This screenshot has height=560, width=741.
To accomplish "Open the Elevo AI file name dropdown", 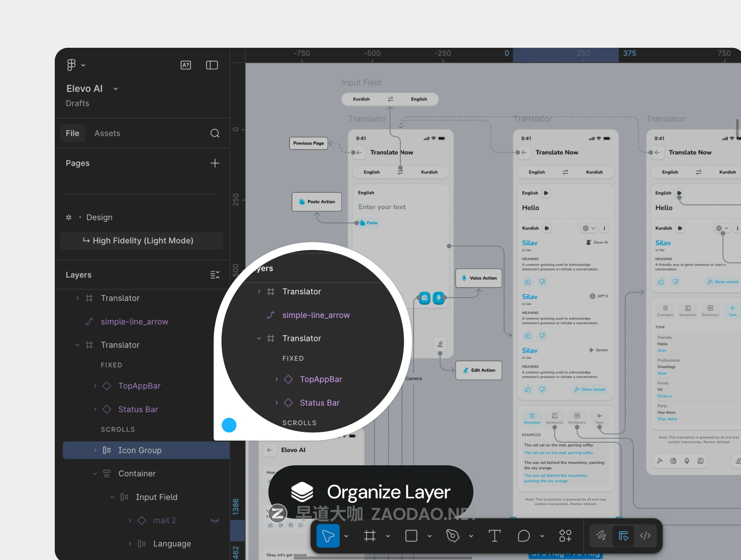I will coord(116,89).
